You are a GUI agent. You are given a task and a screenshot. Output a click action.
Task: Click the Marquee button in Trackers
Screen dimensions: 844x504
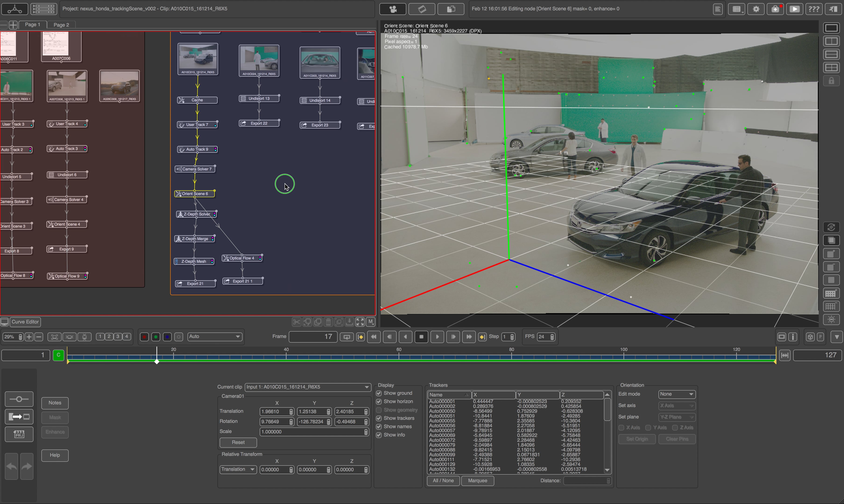point(477,481)
